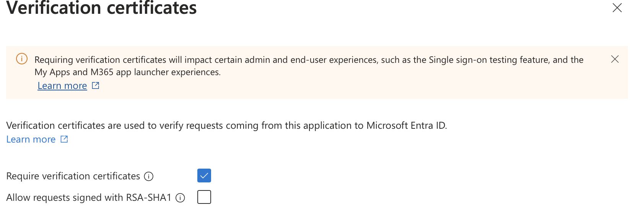Click the words "Microsoft Entra ID" in the description
Image resolution: width=644 pixels, height=210 pixels.
pyautogui.click(x=406, y=126)
